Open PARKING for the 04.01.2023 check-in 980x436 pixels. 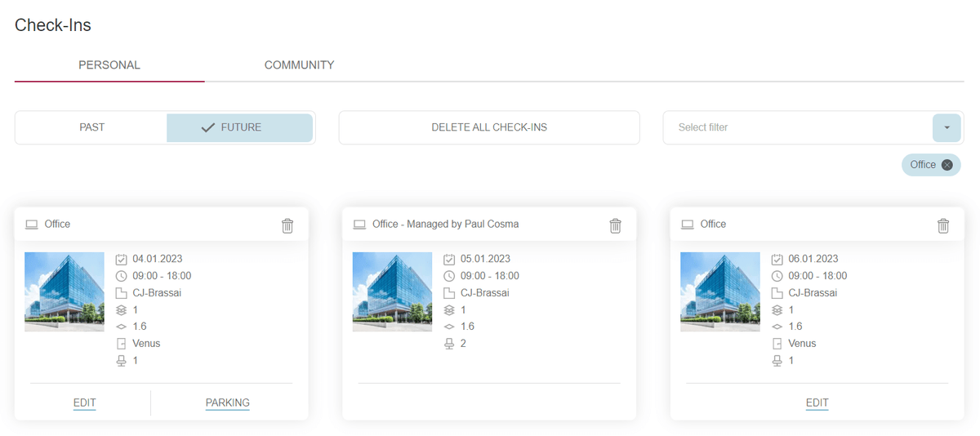tap(227, 403)
